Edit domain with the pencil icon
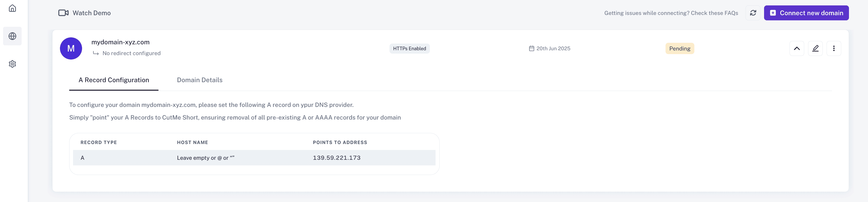The height and width of the screenshot is (202, 868). 815,48
